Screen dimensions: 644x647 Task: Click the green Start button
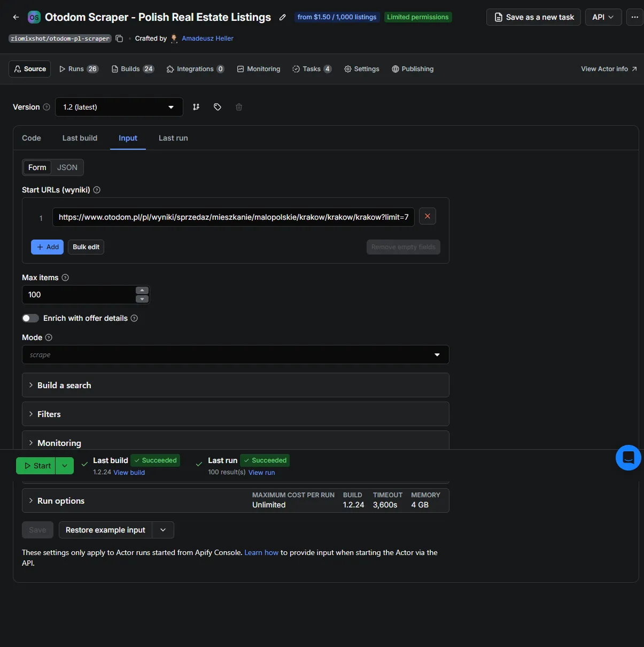(36, 466)
